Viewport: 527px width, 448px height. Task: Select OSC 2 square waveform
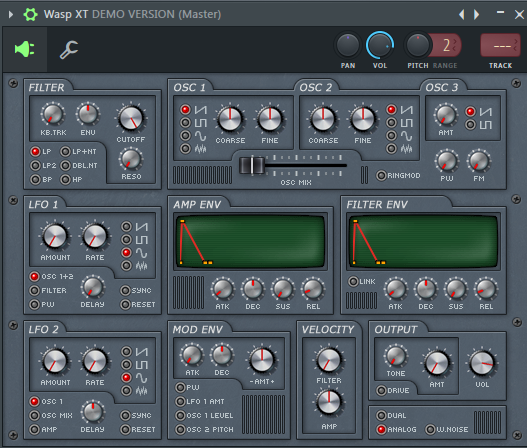coord(391,123)
